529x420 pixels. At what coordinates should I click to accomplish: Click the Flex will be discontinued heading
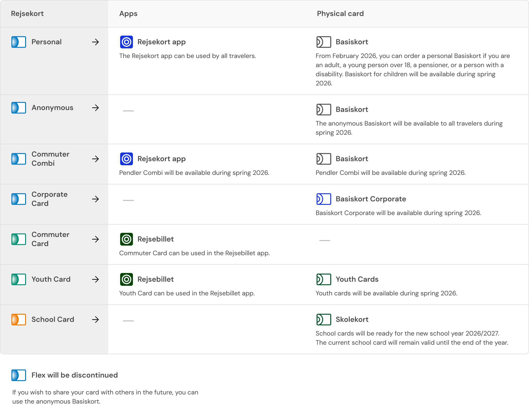click(74, 375)
